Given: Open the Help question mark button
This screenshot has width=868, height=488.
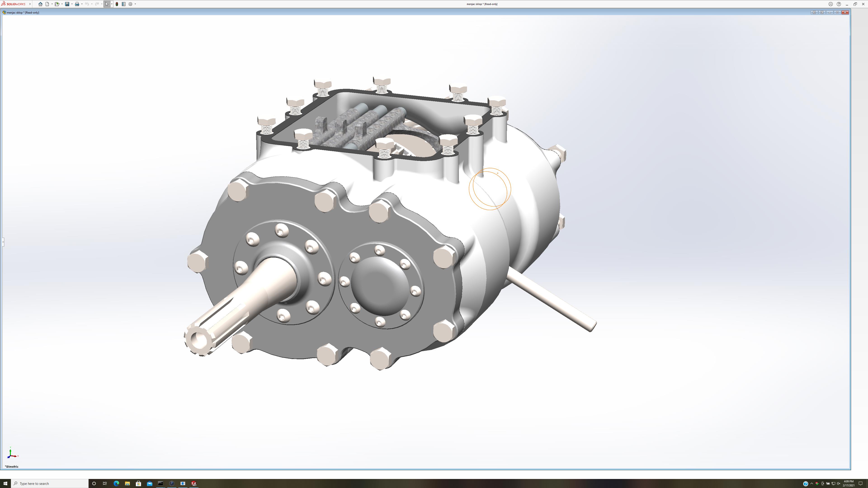Looking at the screenshot, I should 839,4.
